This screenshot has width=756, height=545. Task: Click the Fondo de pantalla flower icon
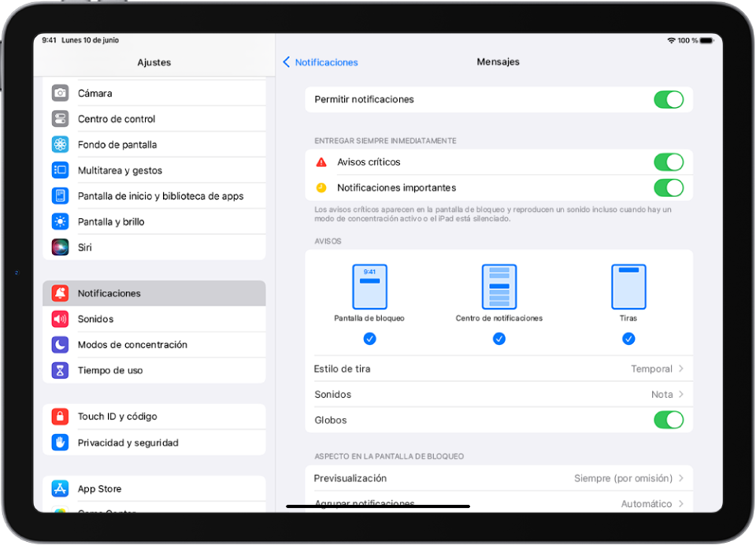[x=60, y=144]
